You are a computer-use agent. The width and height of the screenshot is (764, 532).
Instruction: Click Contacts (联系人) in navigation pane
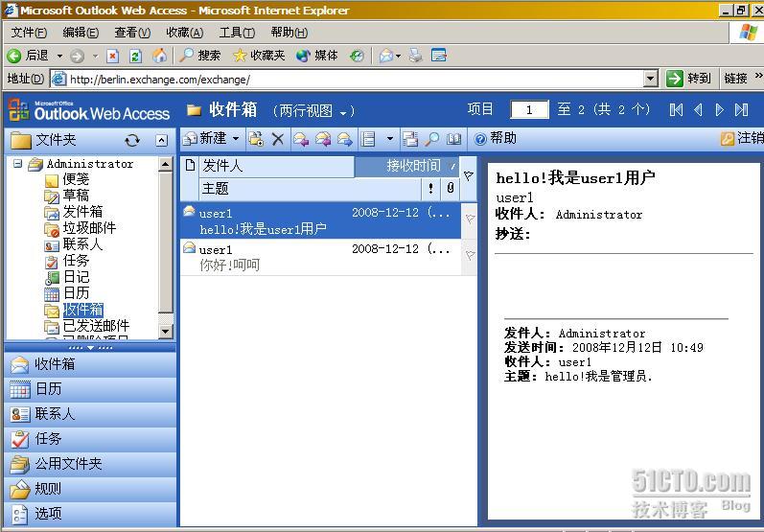(x=90, y=414)
